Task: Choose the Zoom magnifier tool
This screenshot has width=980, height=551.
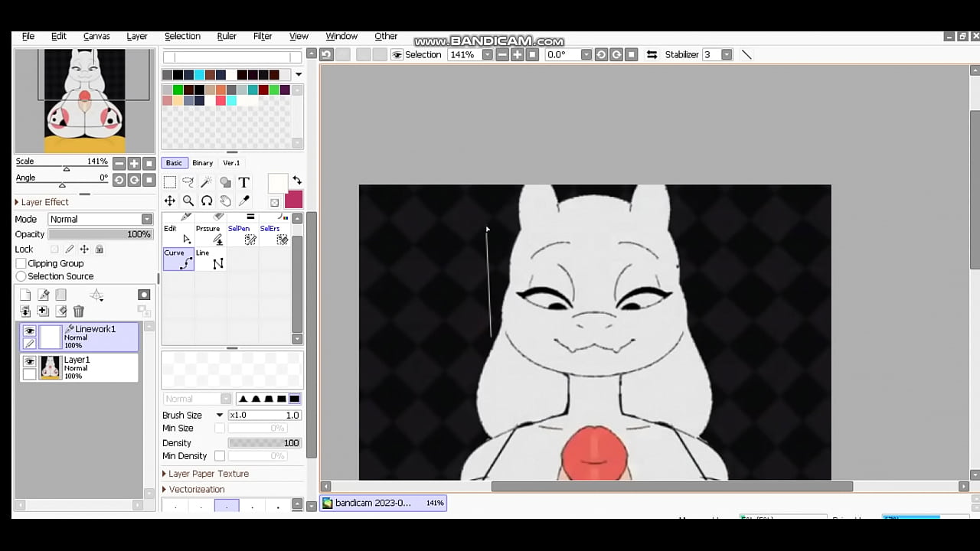Action: [188, 201]
